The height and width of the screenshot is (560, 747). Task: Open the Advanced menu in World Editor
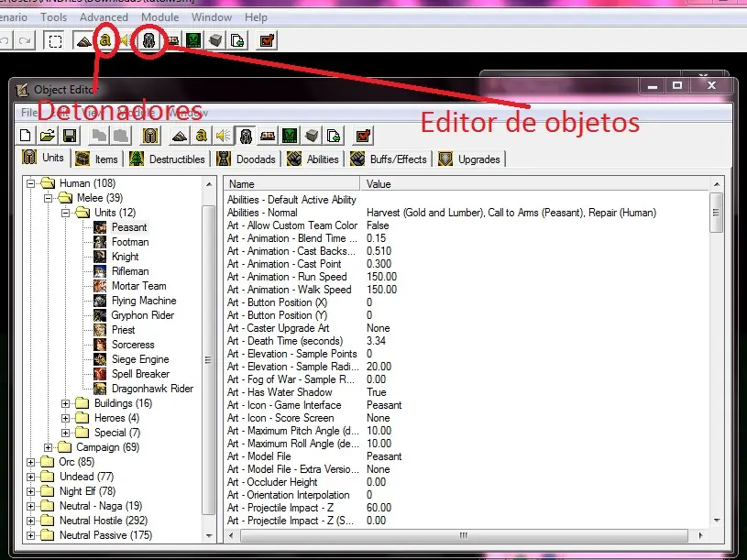coord(104,17)
